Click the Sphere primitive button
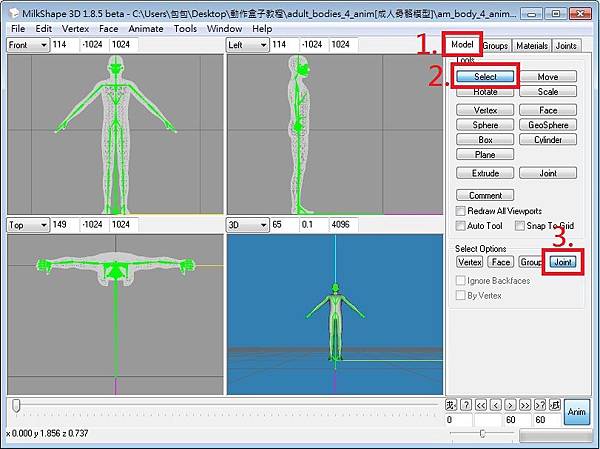This screenshot has width=600, height=449. click(x=485, y=125)
